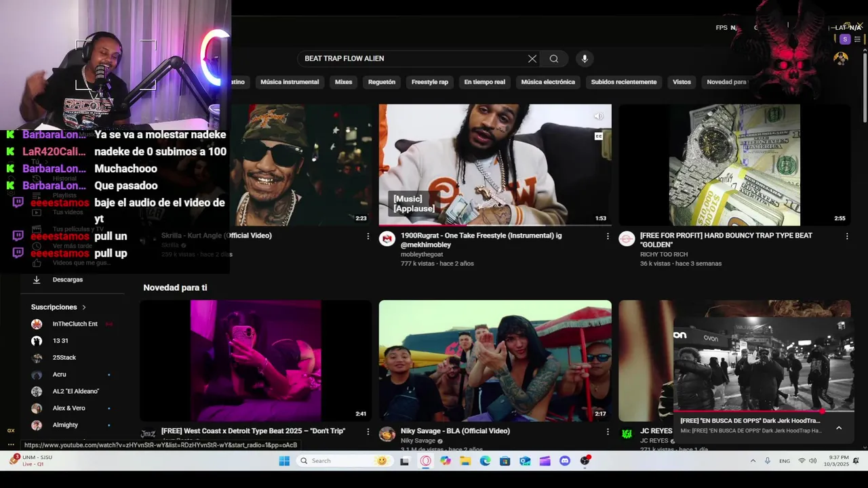
Task: Open the 13 31 channel avatar
Action: pyautogui.click(x=37, y=341)
